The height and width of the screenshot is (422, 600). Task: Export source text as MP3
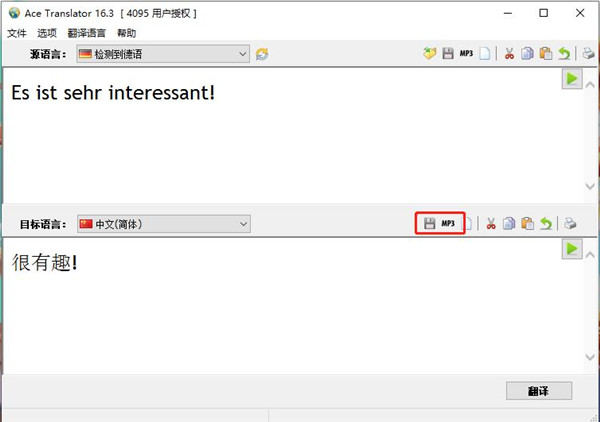coord(466,54)
